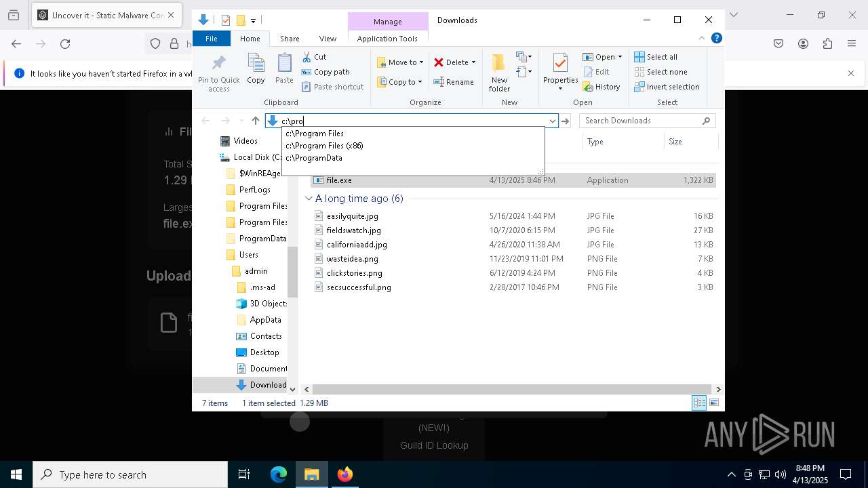Switch to the Share ribbon tab
868x488 pixels.
click(x=290, y=39)
